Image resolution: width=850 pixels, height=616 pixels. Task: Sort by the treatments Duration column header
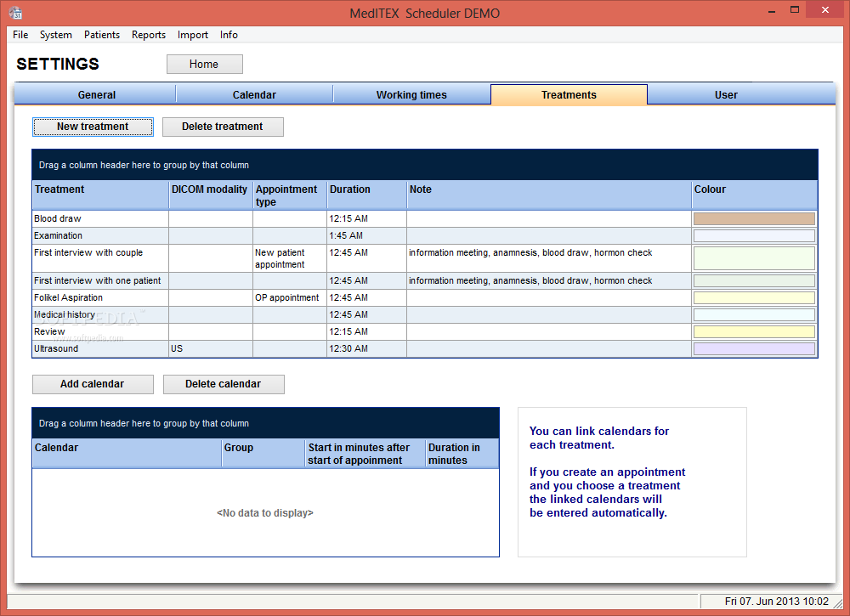(x=366, y=195)
